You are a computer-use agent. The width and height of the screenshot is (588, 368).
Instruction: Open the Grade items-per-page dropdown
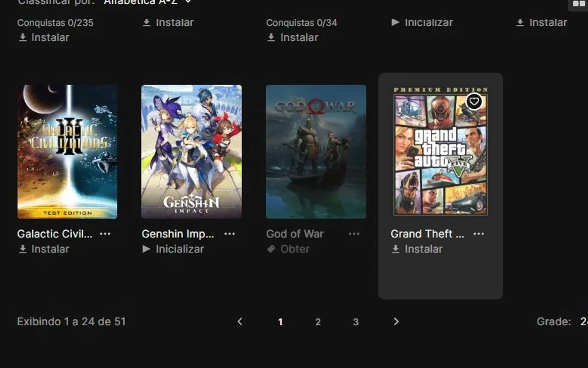click(x=584, y=322)
